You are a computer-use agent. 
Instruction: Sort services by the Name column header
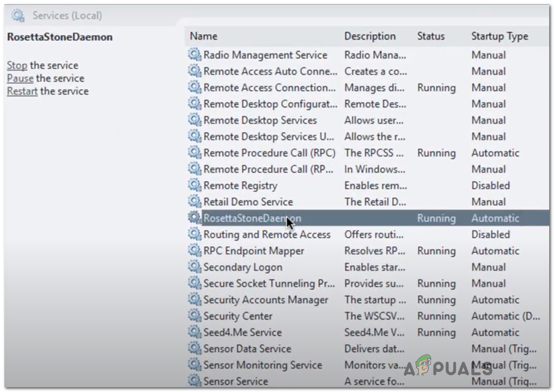[204, 37]
